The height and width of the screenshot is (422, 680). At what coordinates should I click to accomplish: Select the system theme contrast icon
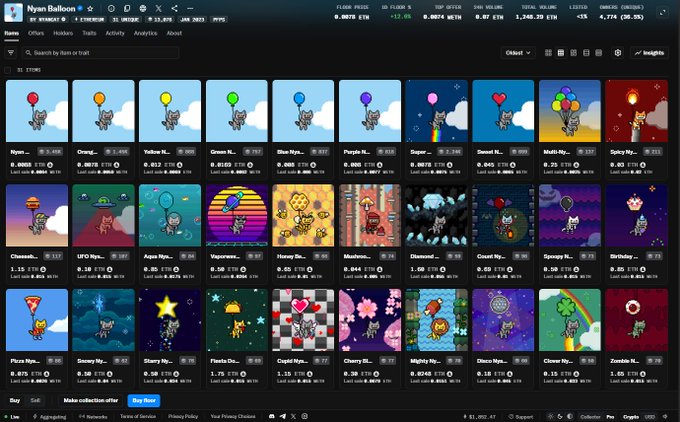pos(569,416)
